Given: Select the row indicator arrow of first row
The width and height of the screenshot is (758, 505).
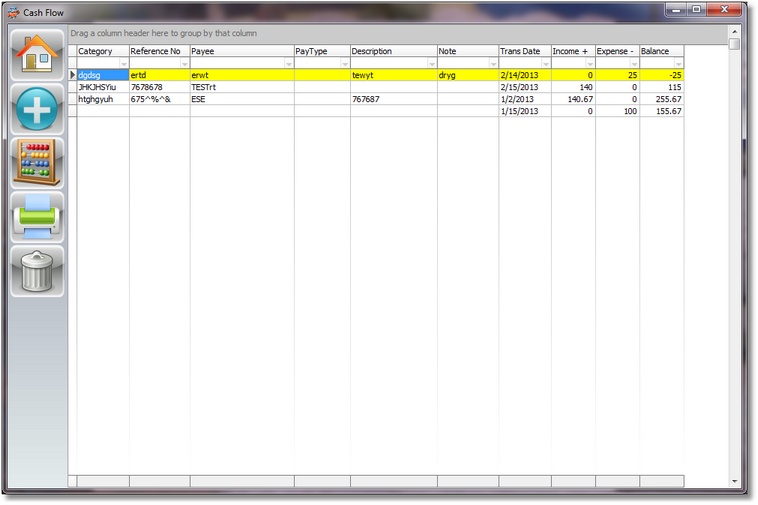Looking at the screenshot, I should click(72, 75).
